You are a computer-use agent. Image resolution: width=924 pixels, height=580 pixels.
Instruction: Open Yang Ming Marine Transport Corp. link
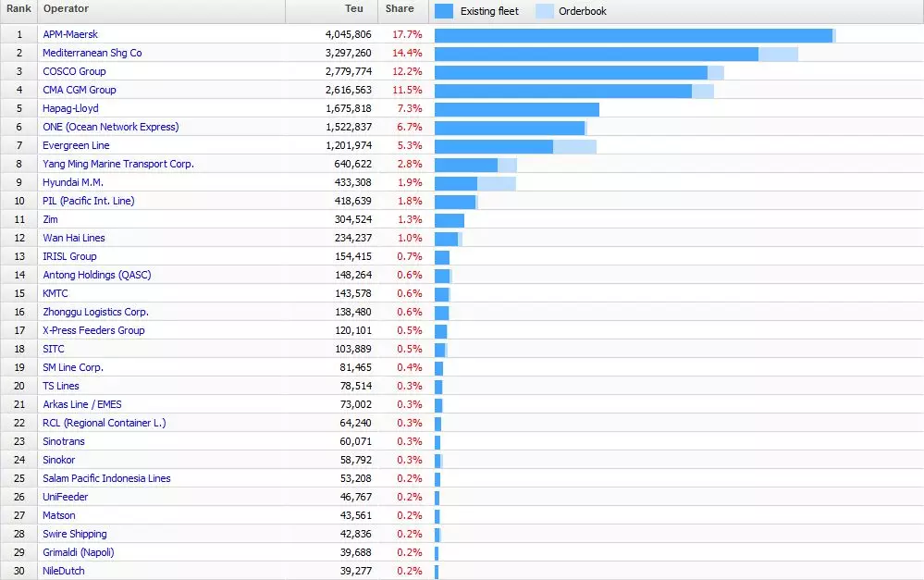click(x=118, y=164)
